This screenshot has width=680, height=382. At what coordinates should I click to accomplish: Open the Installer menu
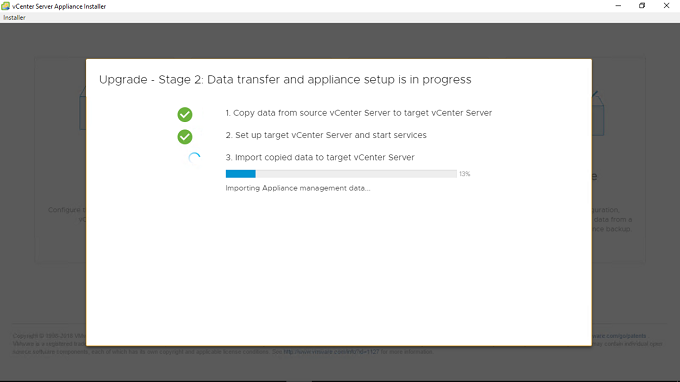coord(14,18)
